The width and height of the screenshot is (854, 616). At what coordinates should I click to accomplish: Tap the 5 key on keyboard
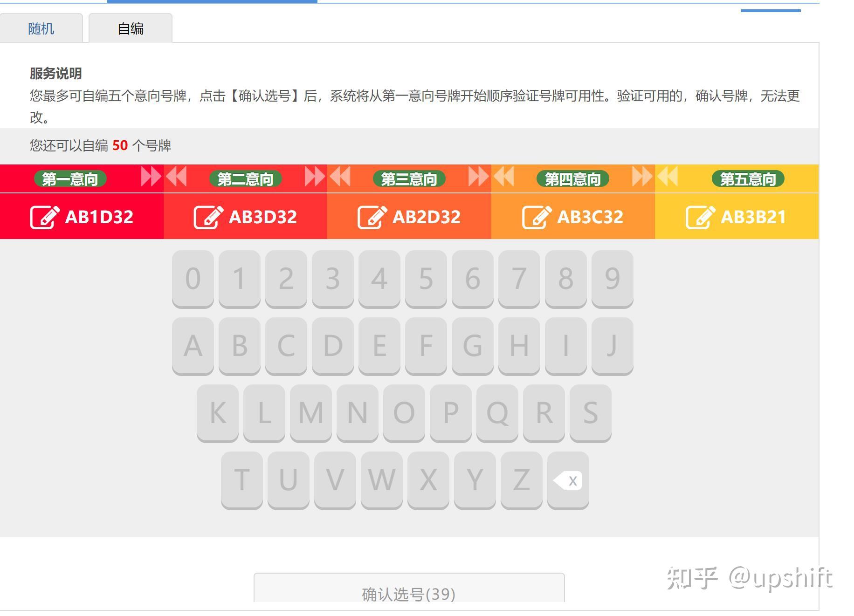426,279
